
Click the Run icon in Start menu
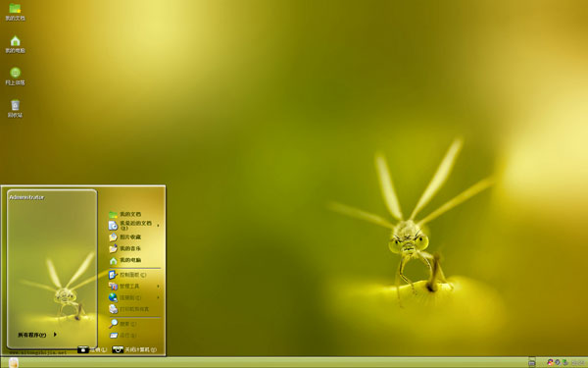point(114,336)
